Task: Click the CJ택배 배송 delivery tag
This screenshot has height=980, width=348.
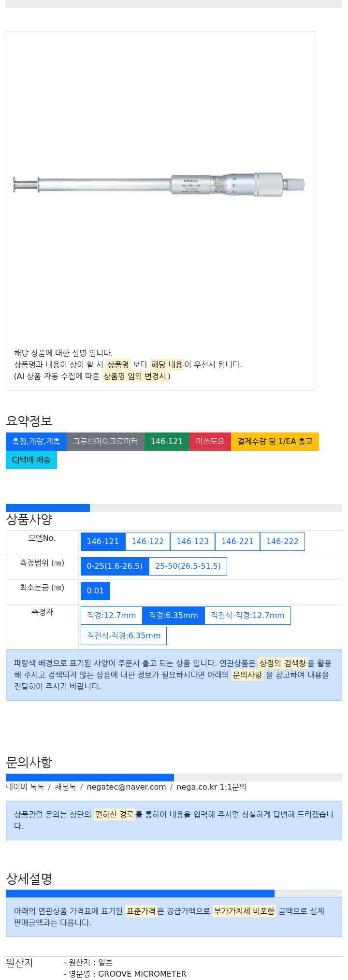Action: coord(31,460)
